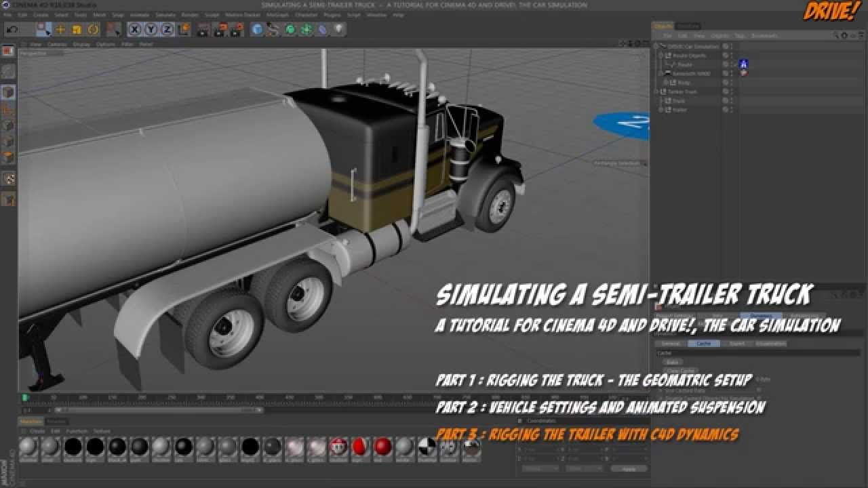Expand the Kenworth W900 item
This screenshot has height=488, width=868.
661,73
